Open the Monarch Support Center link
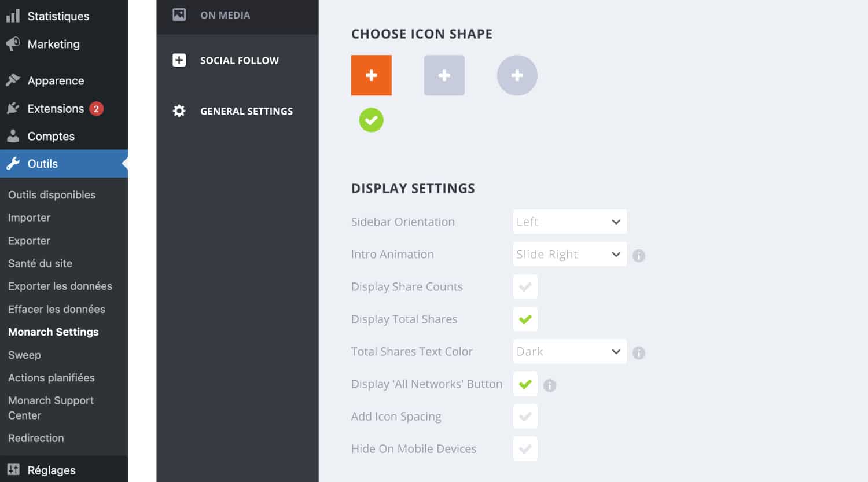Screen dimensions: 868x482 coord(51,408)
